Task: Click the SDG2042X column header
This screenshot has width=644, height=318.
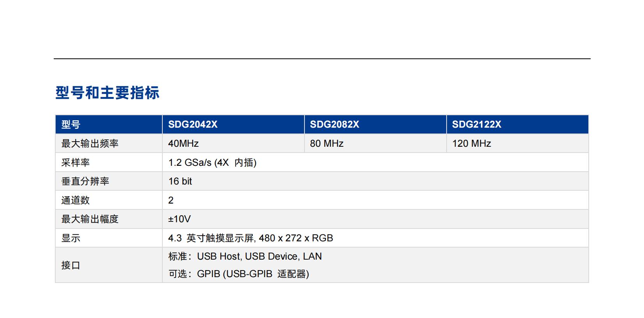Action: click(x=193, y=125)
